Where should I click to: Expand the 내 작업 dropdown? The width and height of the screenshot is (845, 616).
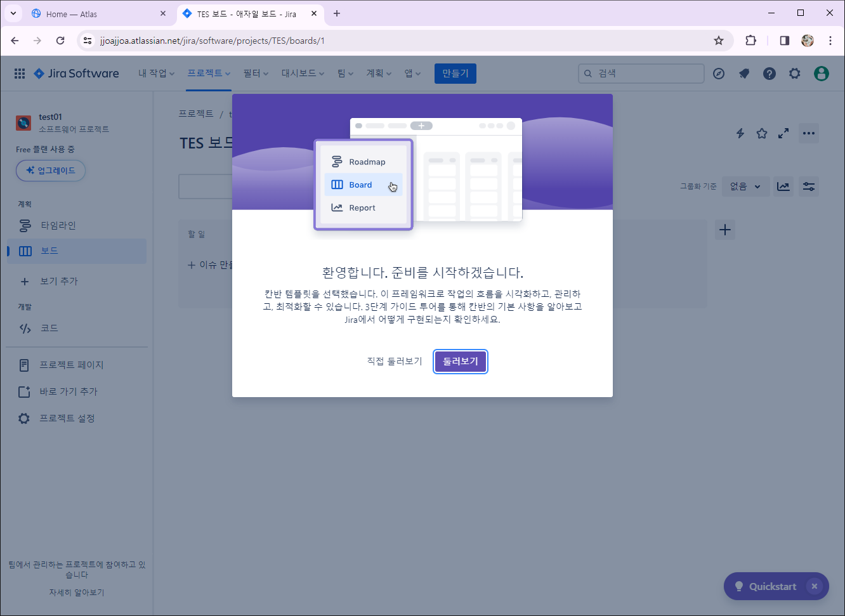coord(157,74)
